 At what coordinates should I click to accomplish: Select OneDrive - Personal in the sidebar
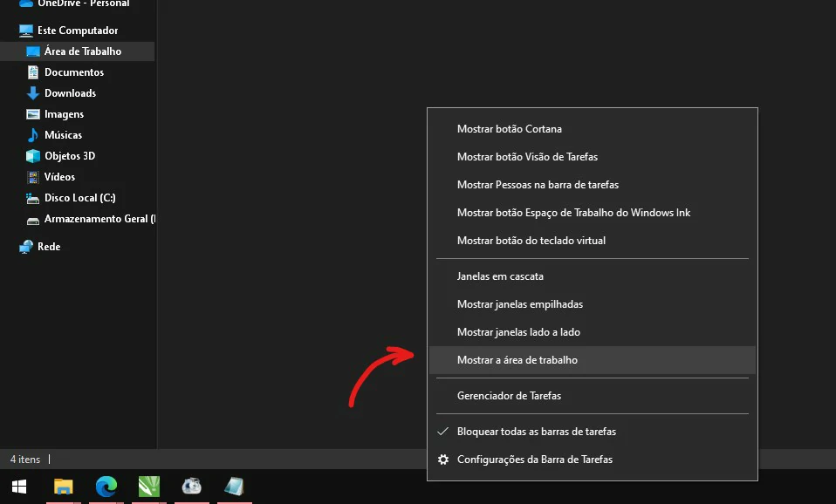pos(84,3)
